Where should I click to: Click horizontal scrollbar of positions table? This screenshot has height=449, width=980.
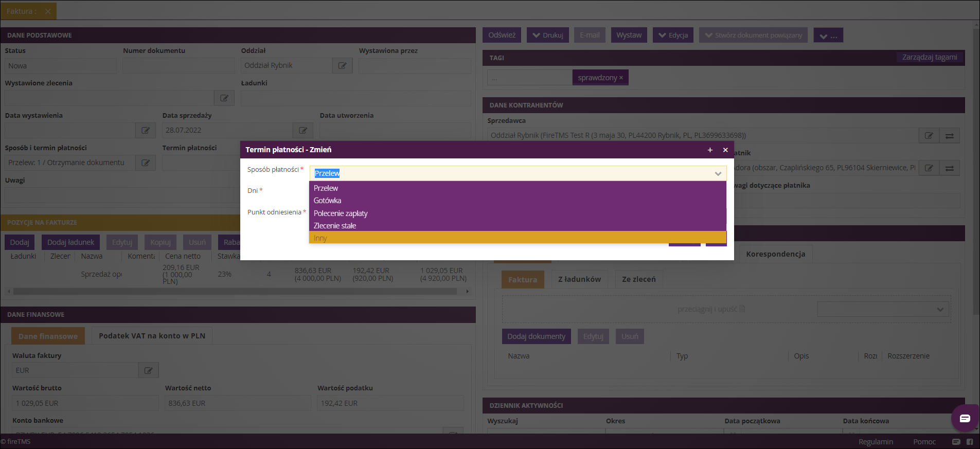(235, 291)
